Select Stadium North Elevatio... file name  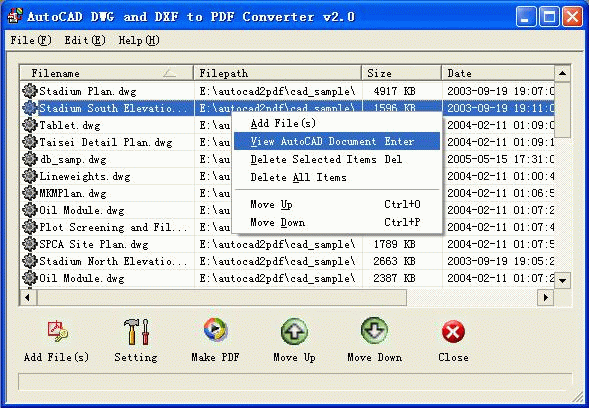click(x=113, y=261)
